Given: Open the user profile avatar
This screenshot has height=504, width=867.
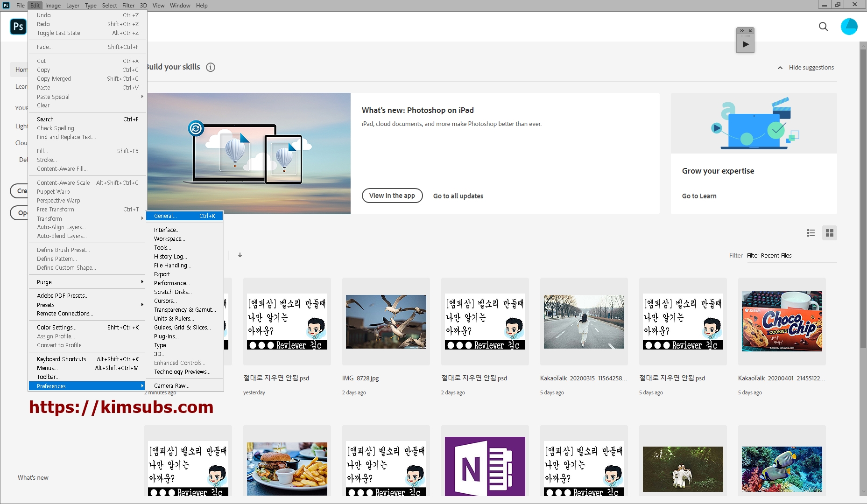Looking at the screenshot, I should 849,27.
